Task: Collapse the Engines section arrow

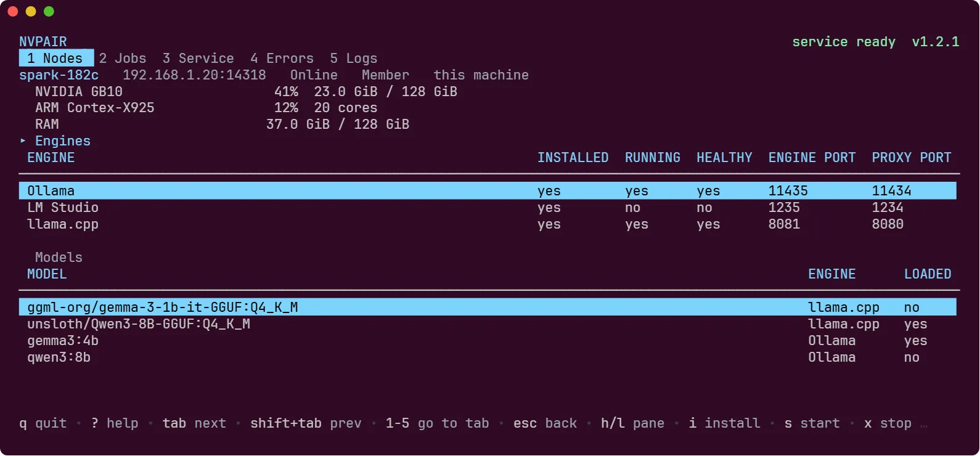Action: (x=23, y=140)
